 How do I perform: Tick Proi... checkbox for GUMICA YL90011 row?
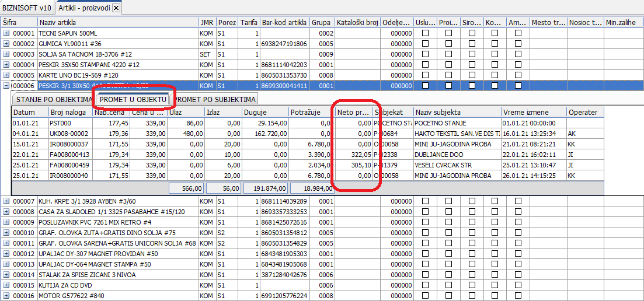(448, 44)
